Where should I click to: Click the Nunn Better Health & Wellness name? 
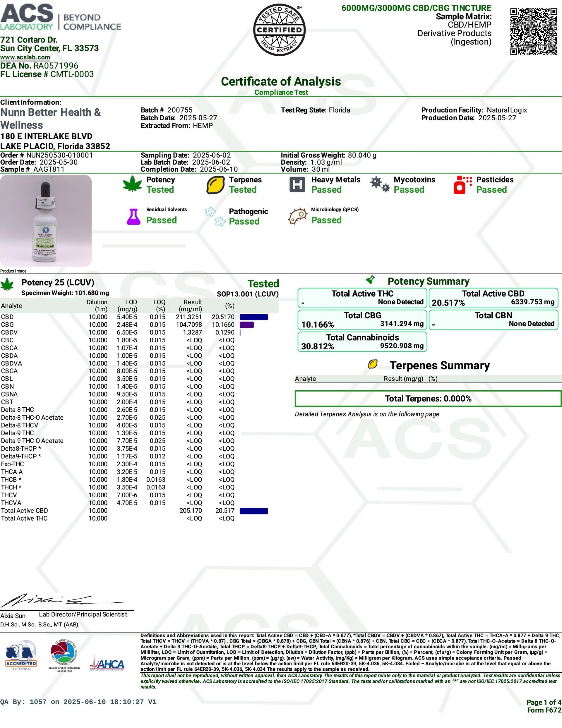click(51, 119)
